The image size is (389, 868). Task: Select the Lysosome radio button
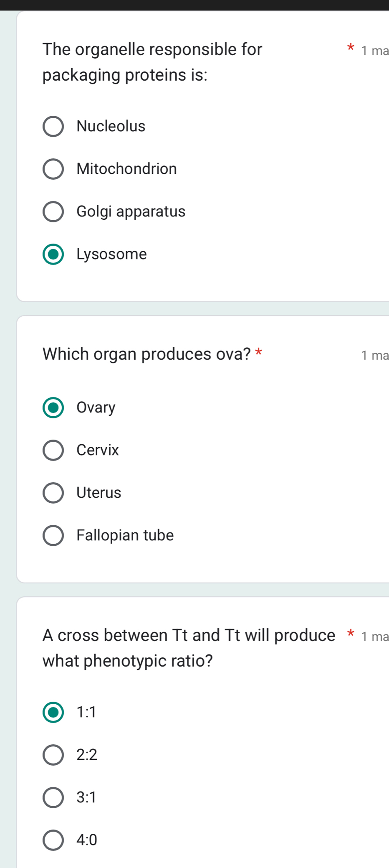(53, 254)
